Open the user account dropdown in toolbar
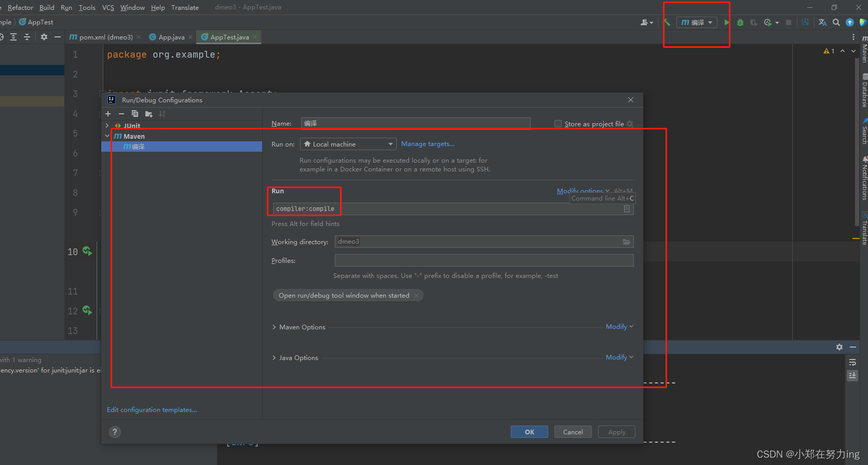This screenshot has height=465, width=868. (647, 22)
